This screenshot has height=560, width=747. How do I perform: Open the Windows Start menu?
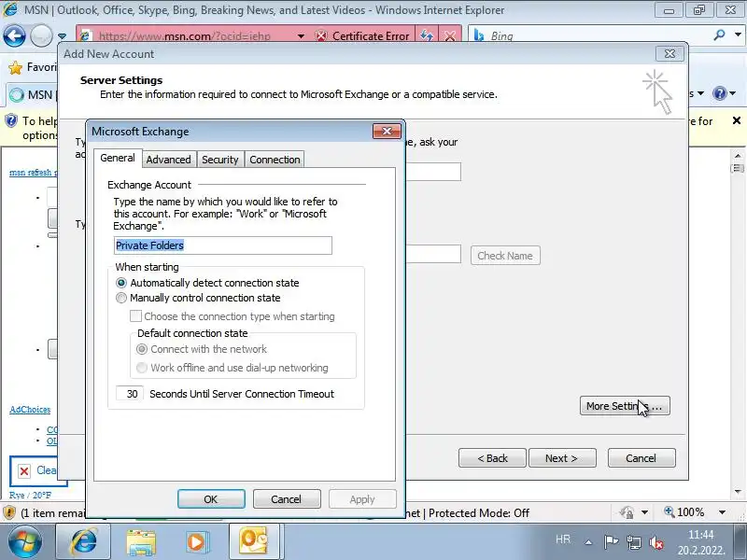coord(25,542)
